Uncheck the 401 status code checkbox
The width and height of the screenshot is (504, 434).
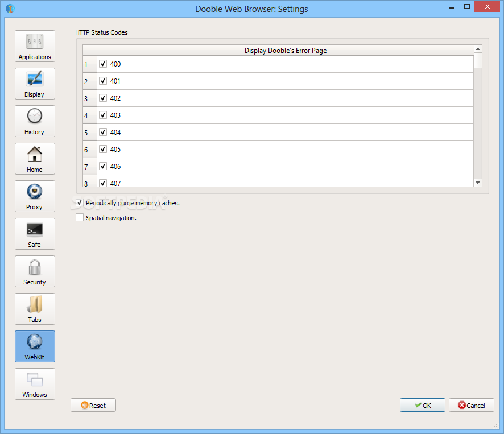[103, 81]
